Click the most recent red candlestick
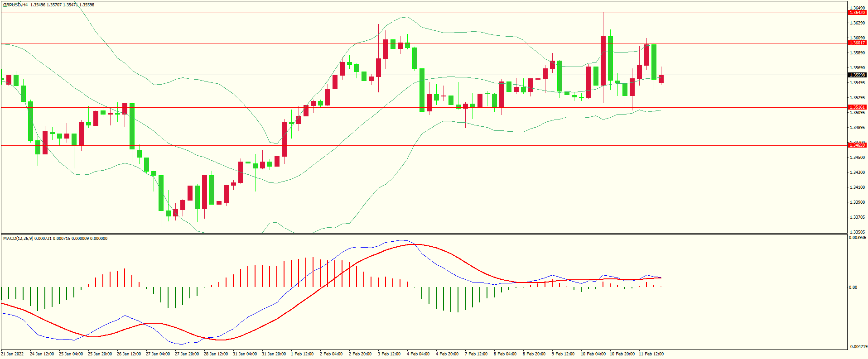Screen dimensions: 868x359 coord(661,79)
